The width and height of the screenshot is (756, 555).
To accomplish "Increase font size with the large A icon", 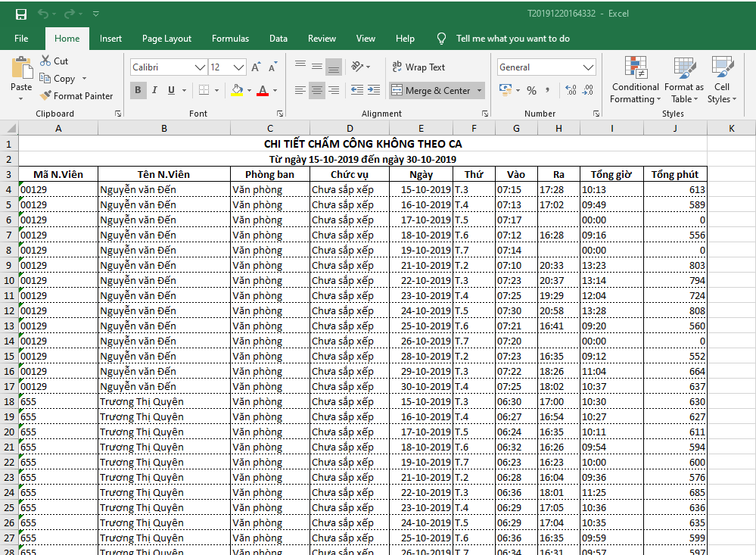I will coord(256,67).
